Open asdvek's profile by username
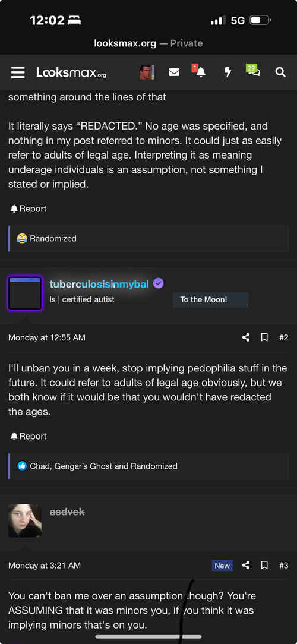Image resolution: width=297 pixels, height=644 pixels. click(67, 512)
